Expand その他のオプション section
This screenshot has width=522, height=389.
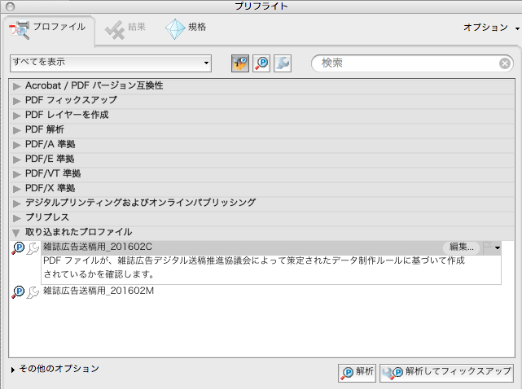[x=55, y=369]
